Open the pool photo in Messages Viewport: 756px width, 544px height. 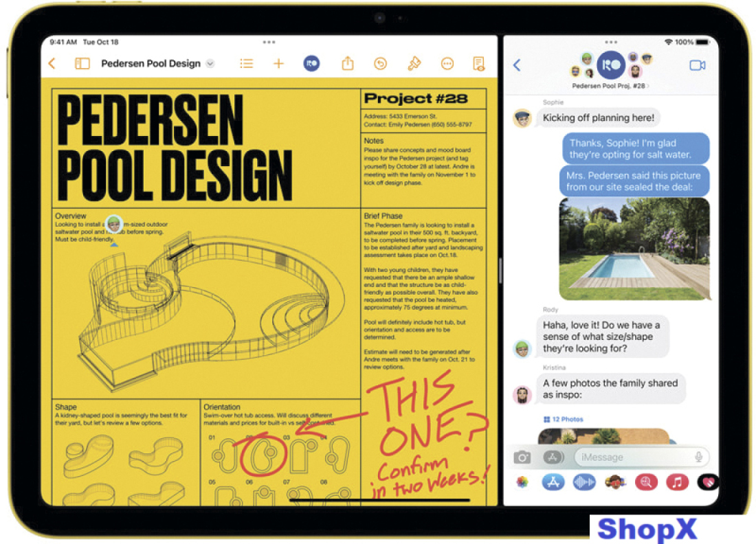[634, 249]
